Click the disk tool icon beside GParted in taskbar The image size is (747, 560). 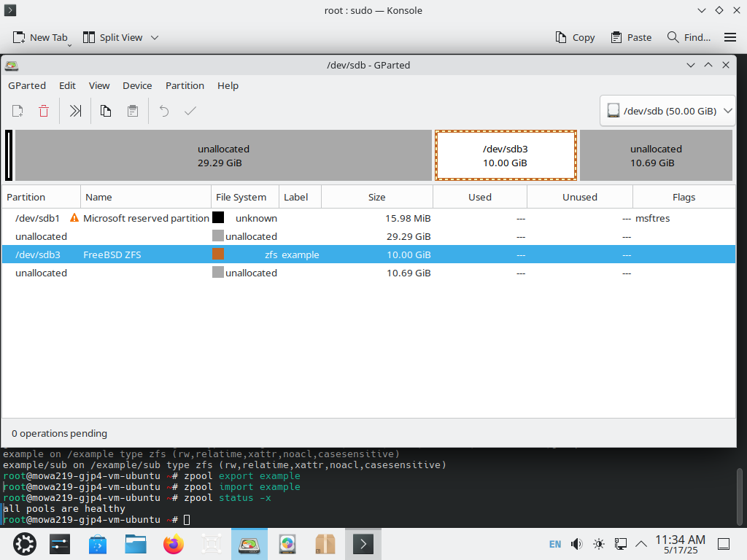[x=287, y=544]
